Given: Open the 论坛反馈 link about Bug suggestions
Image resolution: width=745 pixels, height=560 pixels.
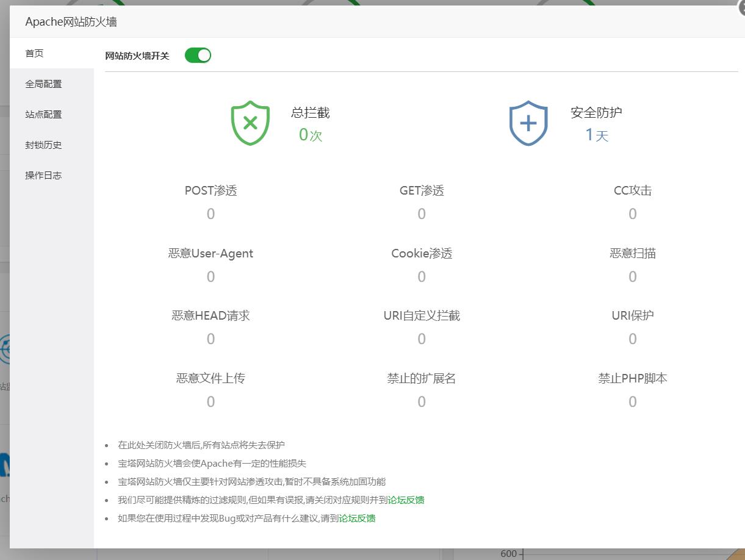Looking at the screenshot, I should click(x=357, y=519).
